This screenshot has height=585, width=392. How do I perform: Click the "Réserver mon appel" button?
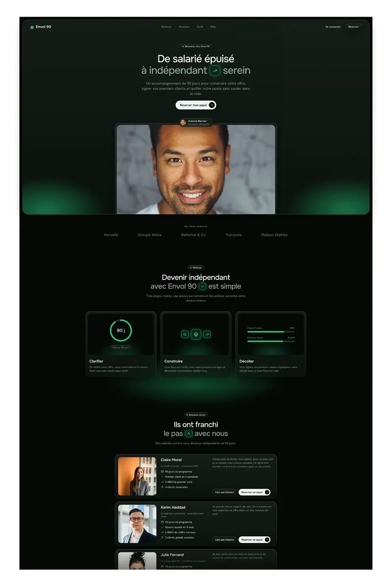pyautogui.click(x=196, y=105)
